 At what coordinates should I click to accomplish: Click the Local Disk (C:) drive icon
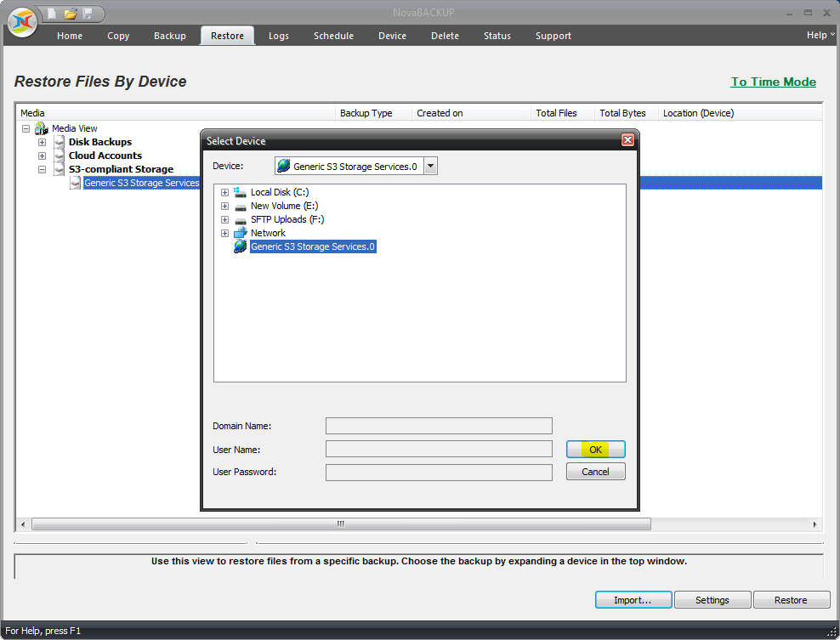[x=240, y=192]
